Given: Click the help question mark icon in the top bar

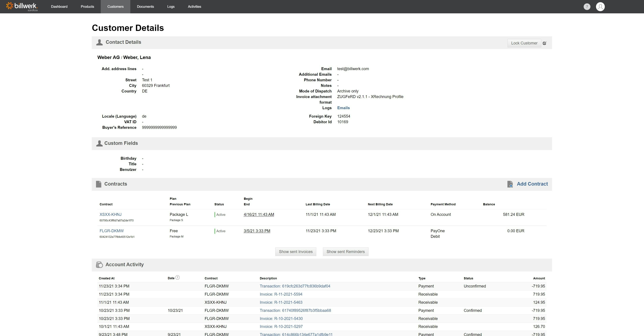Looking at the screenshot, I should (x=587, y=6).
